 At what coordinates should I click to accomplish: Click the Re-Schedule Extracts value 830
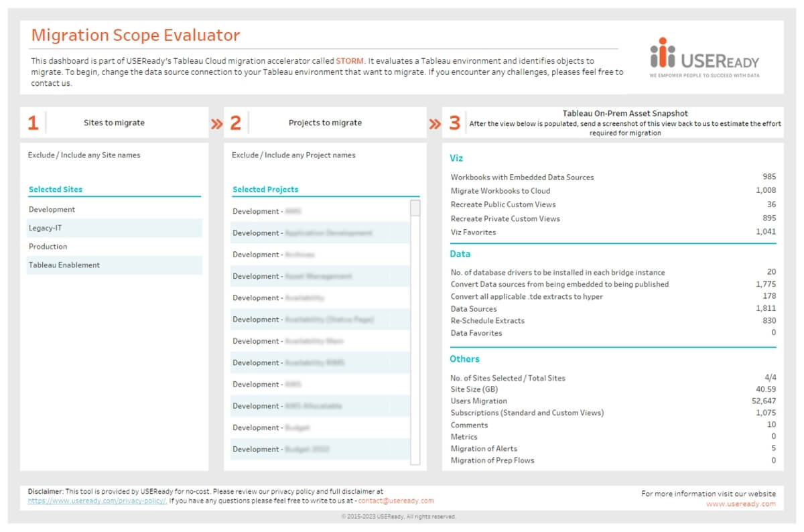769,320
